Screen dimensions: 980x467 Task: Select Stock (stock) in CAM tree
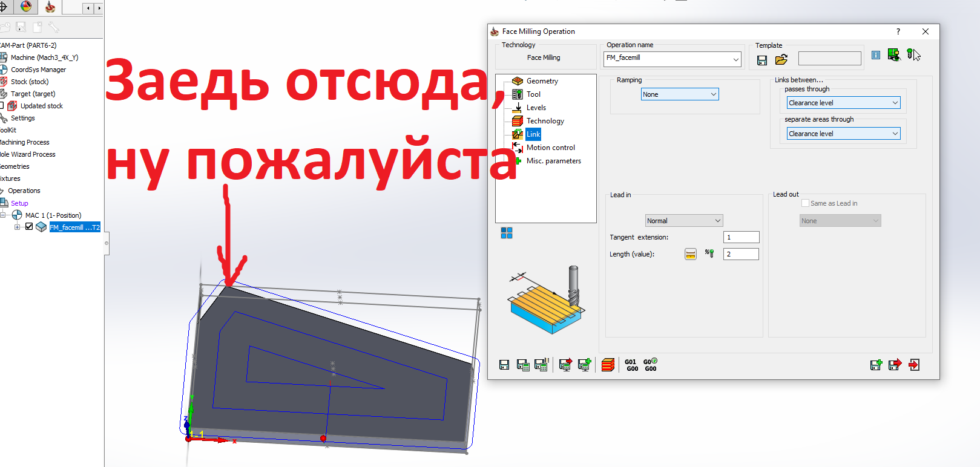[30, 82]
